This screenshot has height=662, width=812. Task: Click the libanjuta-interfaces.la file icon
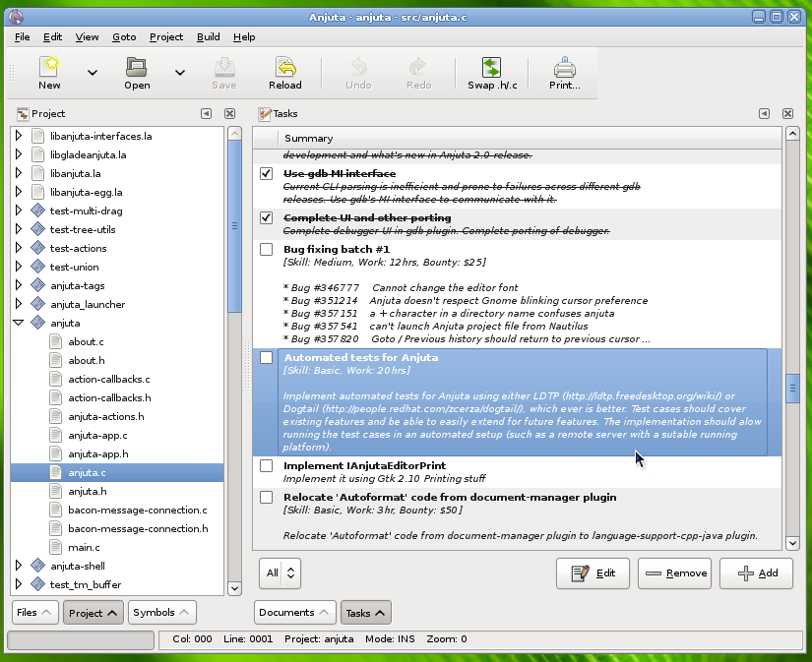click(37, 136)
